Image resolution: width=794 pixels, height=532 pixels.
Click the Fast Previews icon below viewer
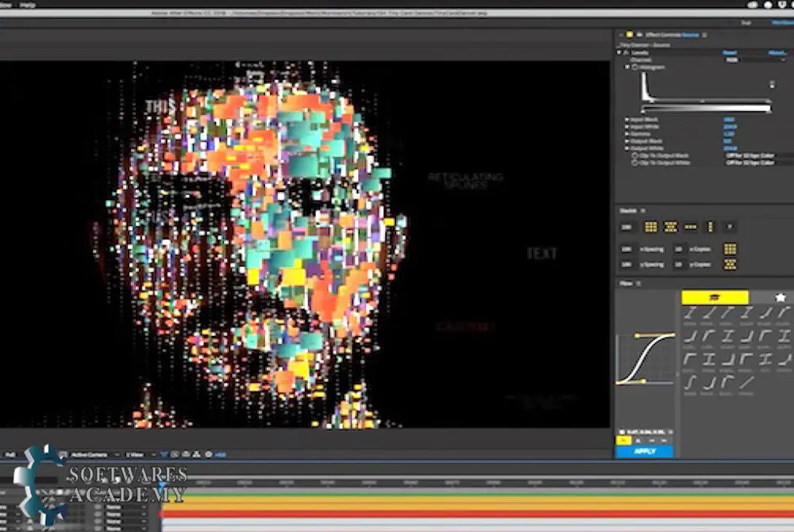[x=175, y=454]
